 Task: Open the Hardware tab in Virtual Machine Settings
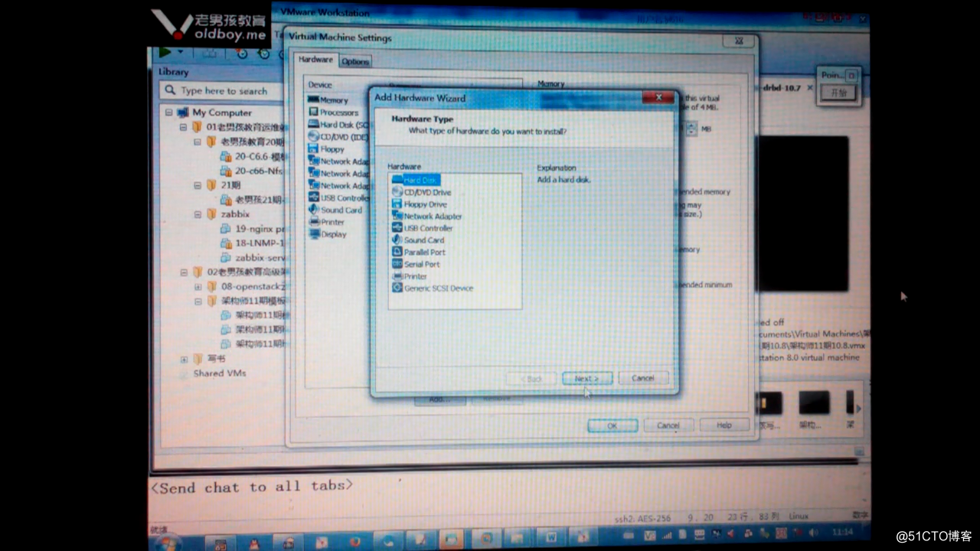315,60
